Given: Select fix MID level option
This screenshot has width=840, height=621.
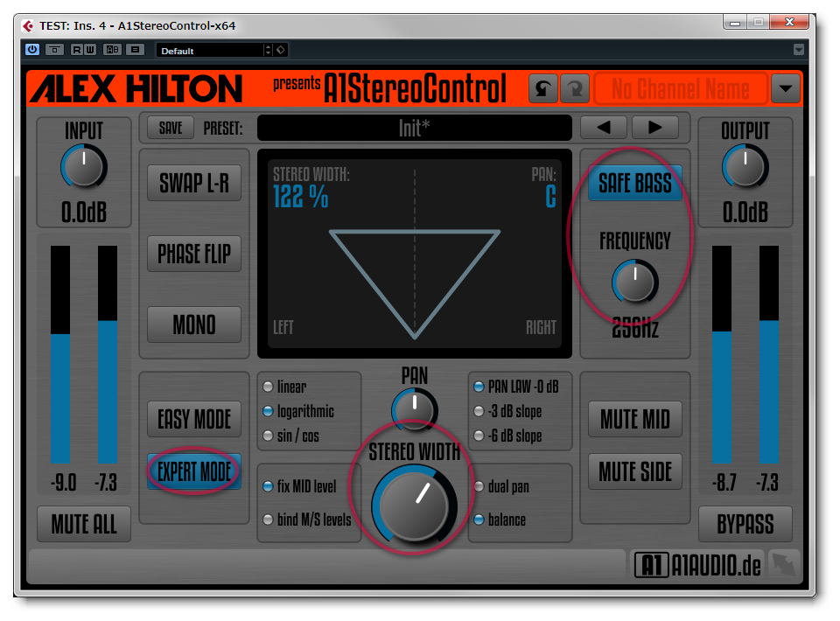Looking at the screenshot, I should (x=299, y=486).
